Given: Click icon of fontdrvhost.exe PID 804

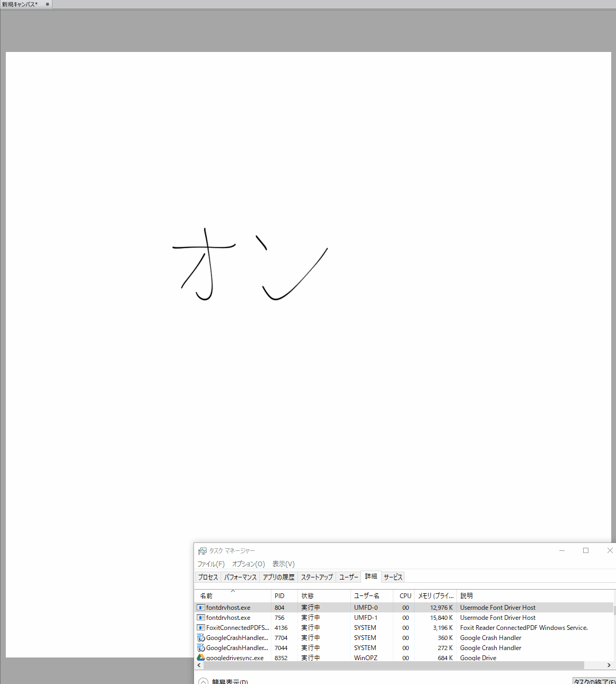Looking at the screenshot, I should [201, 608].
